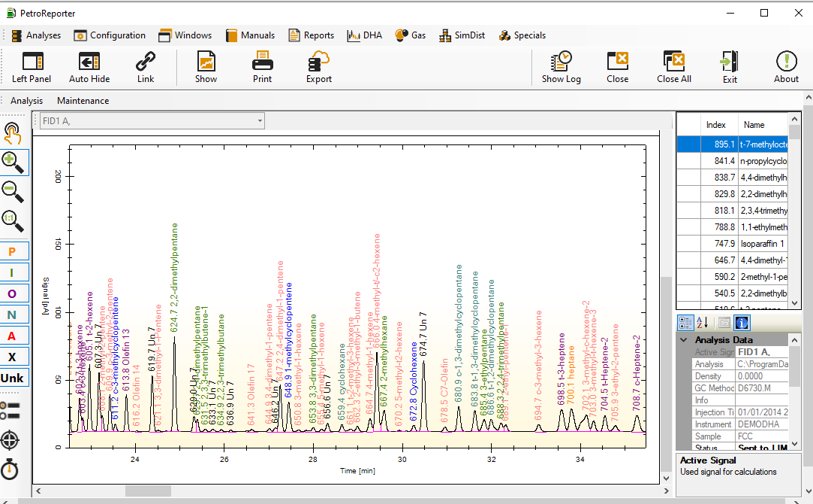Activate the zoom in magnifier
This screenshot has width=813, height=504.
coord(12,162)
